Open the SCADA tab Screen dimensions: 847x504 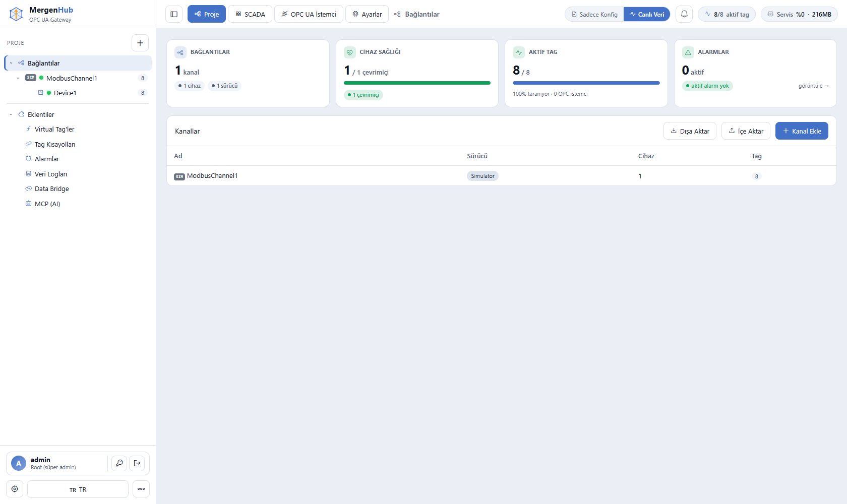[x=250, y=14]
